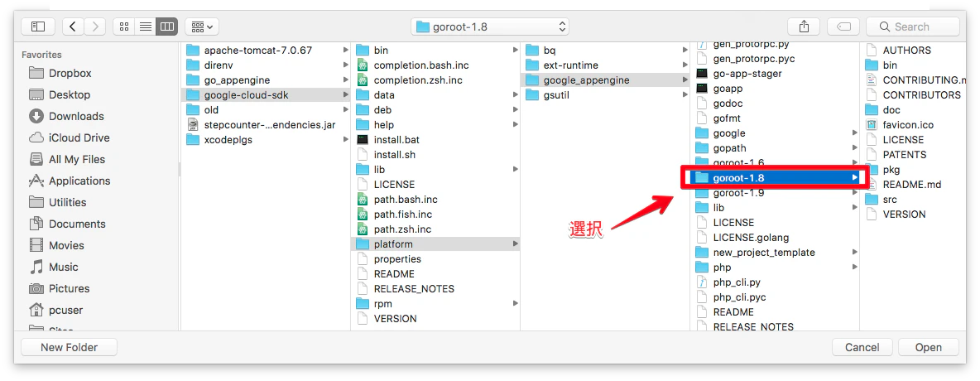The image size is (980, 381).
Task: Expand the gopath folder arrow
Action: pyautogui.click(x=854, y=147)
